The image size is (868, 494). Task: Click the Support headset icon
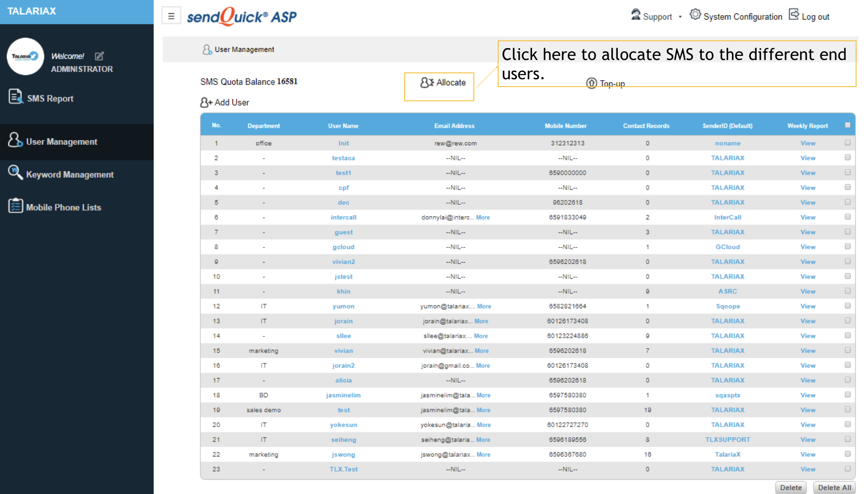tap(636, 15)
